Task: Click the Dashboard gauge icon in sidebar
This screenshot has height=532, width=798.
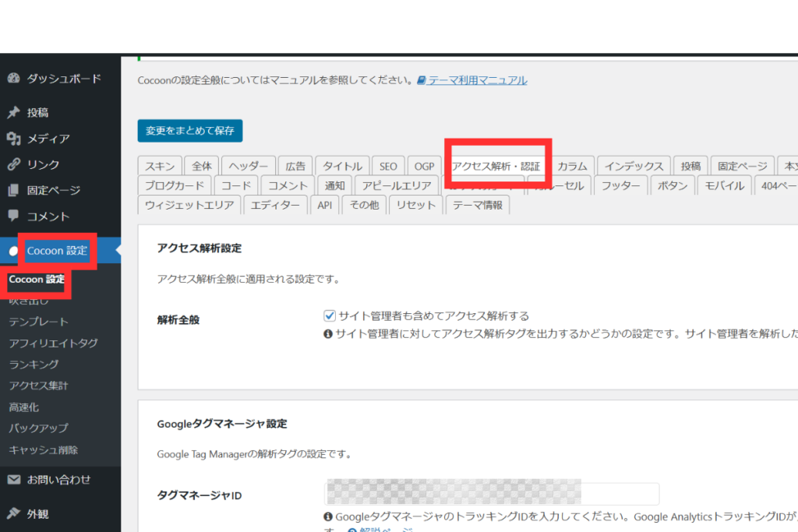Action: pyautogui.click(x=14, y=78)
